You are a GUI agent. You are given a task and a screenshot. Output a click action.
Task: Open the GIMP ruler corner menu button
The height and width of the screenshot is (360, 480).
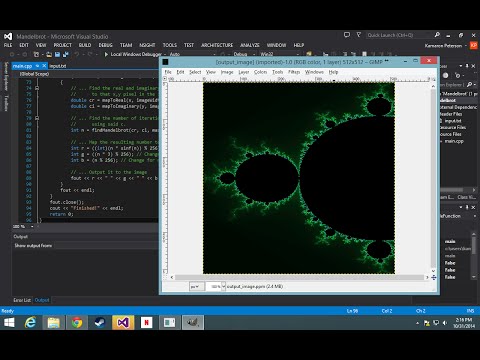[165, 79]
